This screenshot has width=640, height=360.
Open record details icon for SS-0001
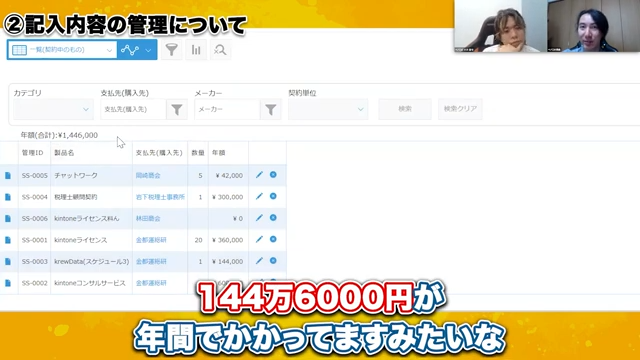(x=8, y=240)
